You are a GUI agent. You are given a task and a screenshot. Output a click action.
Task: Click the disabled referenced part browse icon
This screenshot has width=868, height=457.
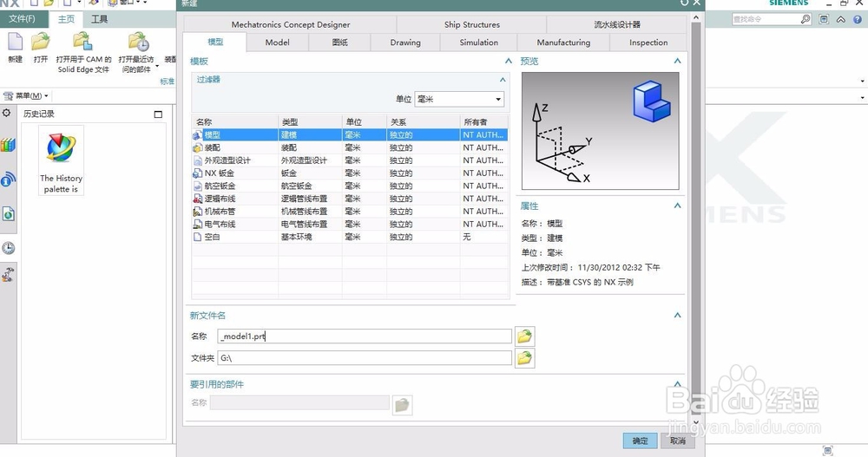click(x=402, y=405)
